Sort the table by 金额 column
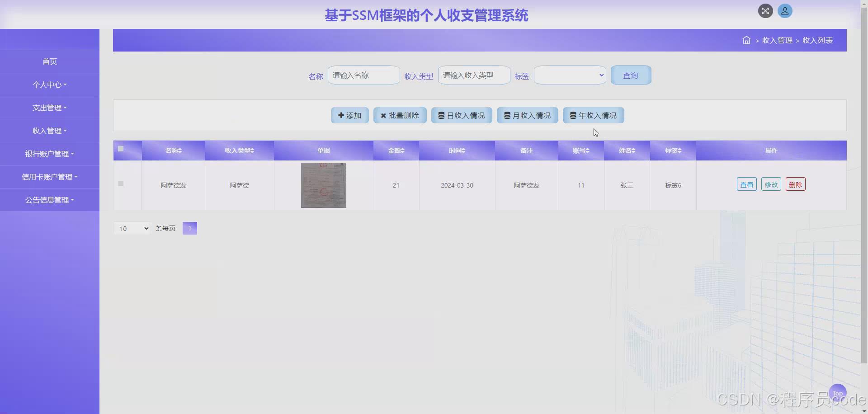868x414 pixels. (396, 151)
